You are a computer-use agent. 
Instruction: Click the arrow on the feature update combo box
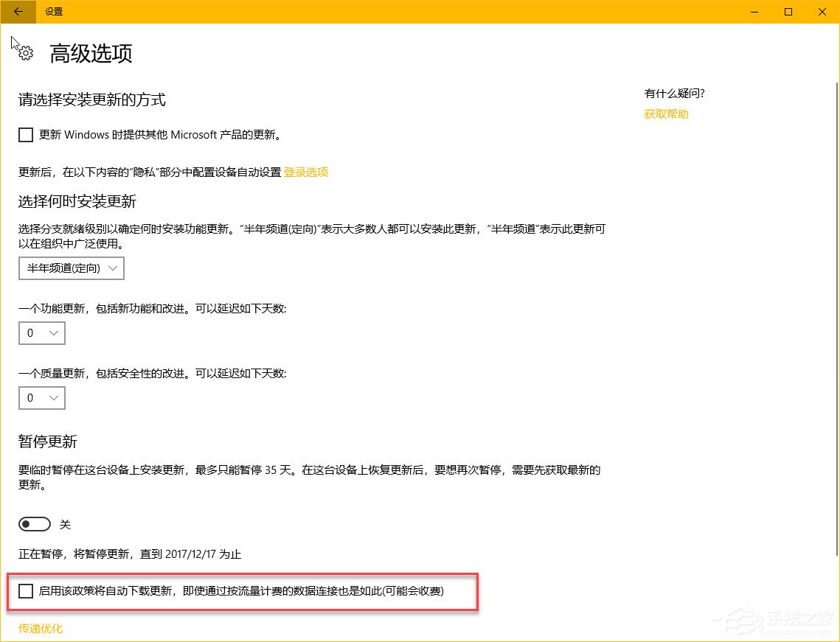(55, 332)
